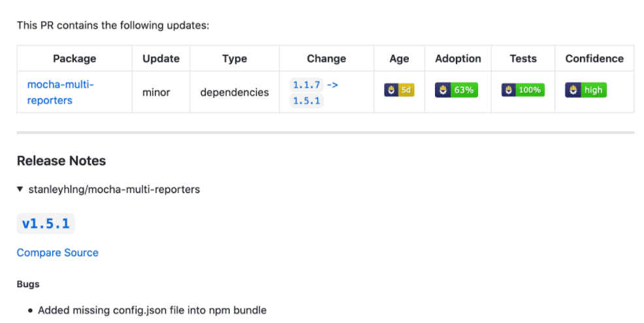
Task: Open the mocha-multi-reporters package link
Action: [x=60, y=93]
